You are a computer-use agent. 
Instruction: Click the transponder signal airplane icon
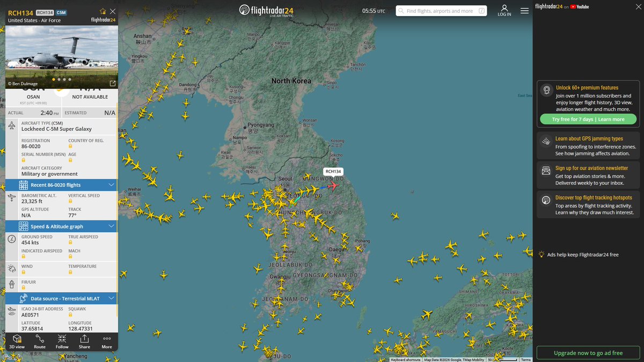pyautogui.click(x=12, y=311)
